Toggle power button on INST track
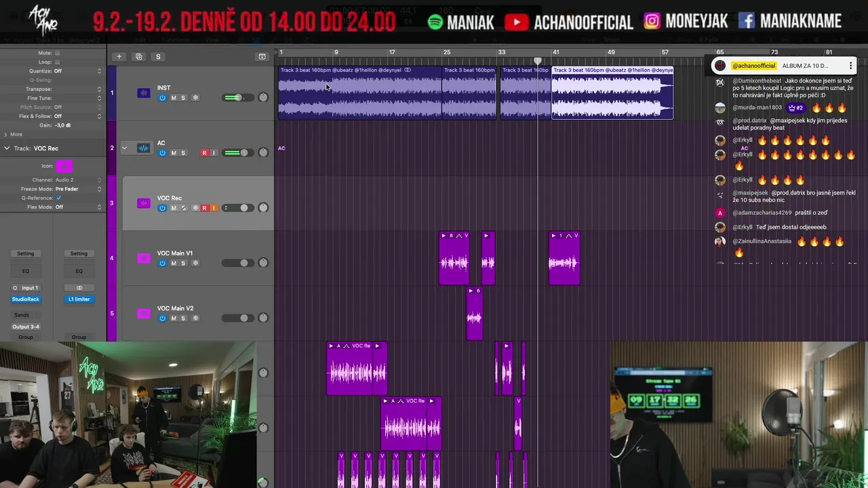 click(x=162, y=98)
